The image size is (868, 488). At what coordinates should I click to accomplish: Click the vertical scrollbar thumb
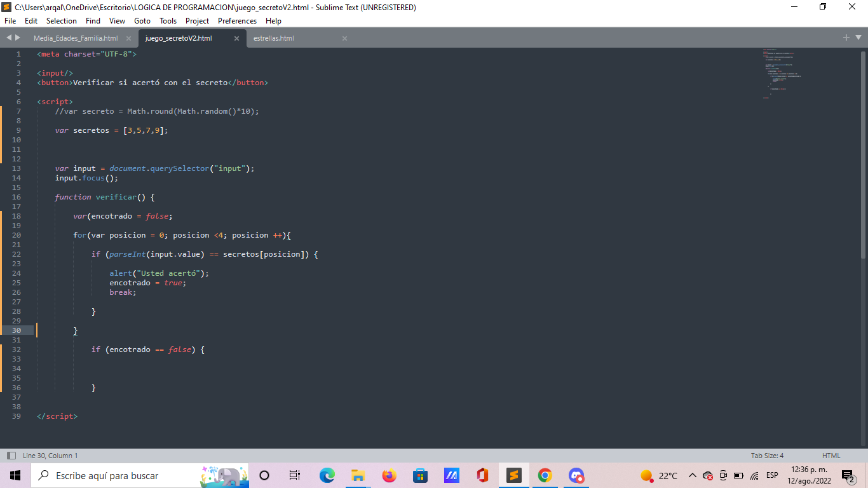[x=863, y=154]
